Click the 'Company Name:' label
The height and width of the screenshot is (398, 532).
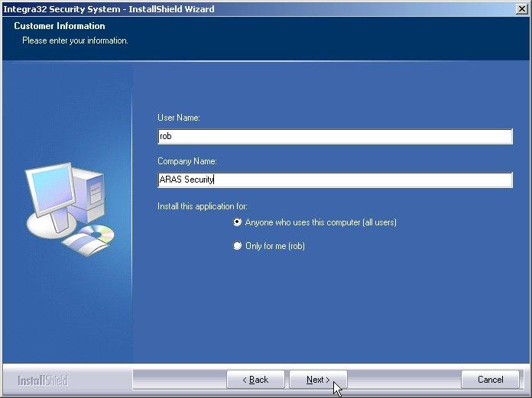pos(187,161)
